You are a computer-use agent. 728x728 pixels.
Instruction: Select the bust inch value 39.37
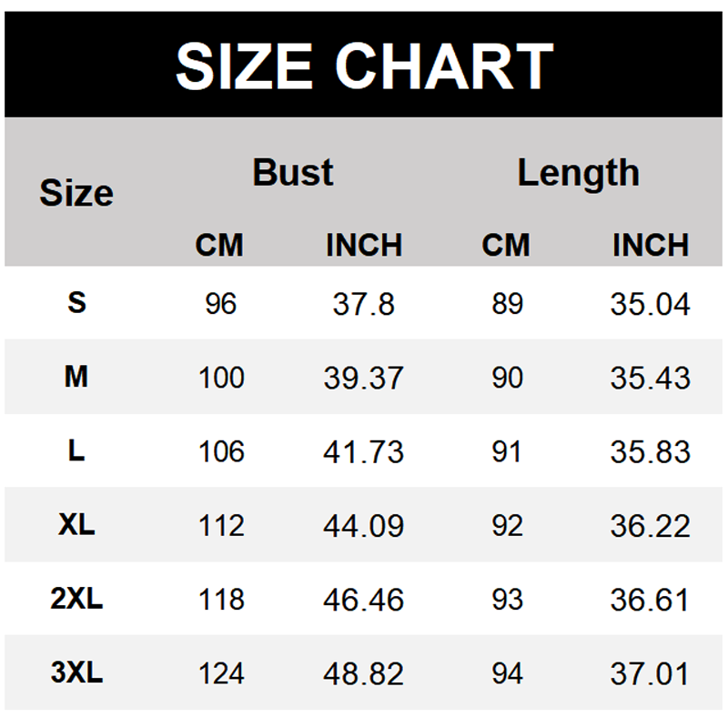coord(363,377)
